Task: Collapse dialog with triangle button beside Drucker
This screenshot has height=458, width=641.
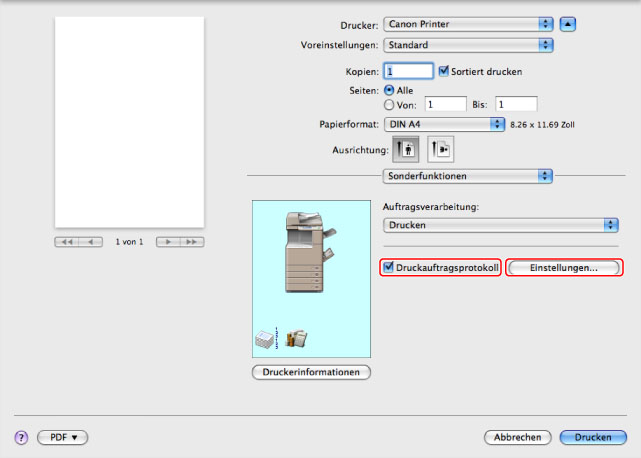Action: coord(568,22)
